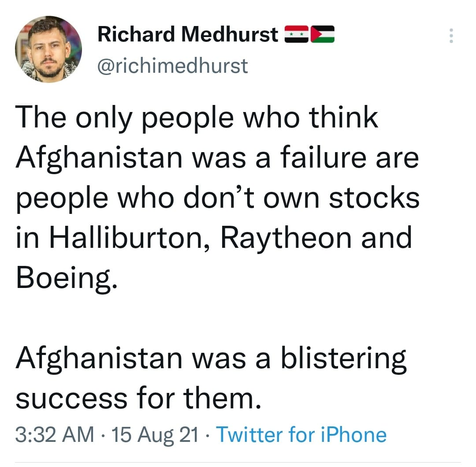
Task: Click Afghanistan in the second paragraph
Action: [x=99, y=359]
